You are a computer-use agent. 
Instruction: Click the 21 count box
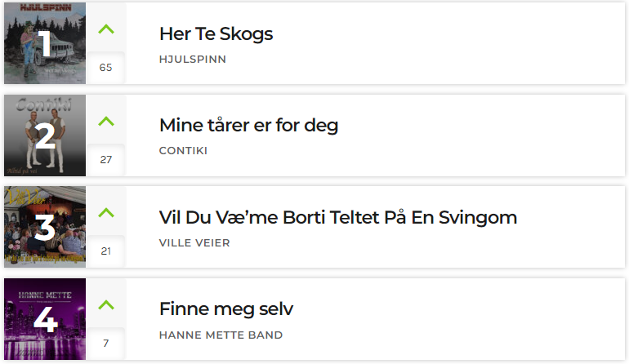[106, 251]
